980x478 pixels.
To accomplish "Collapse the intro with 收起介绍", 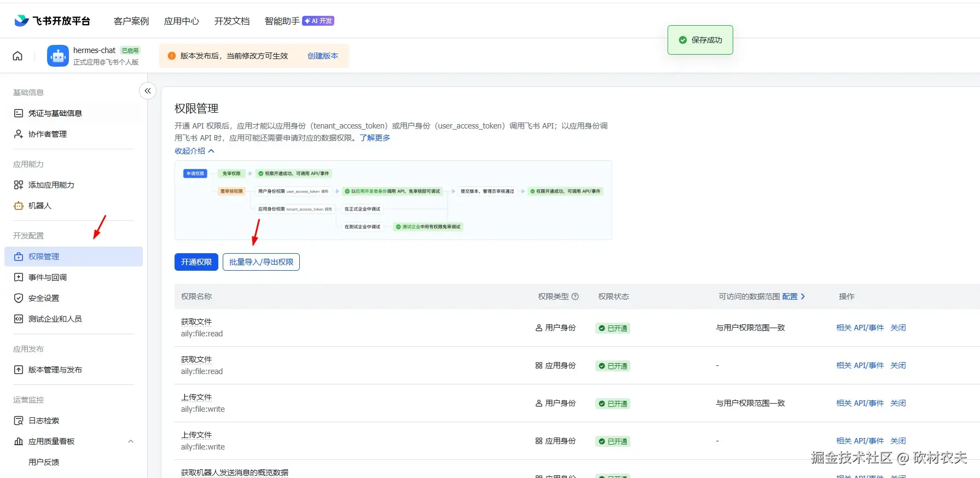I will pyautogui.click(x=194, y=151).
